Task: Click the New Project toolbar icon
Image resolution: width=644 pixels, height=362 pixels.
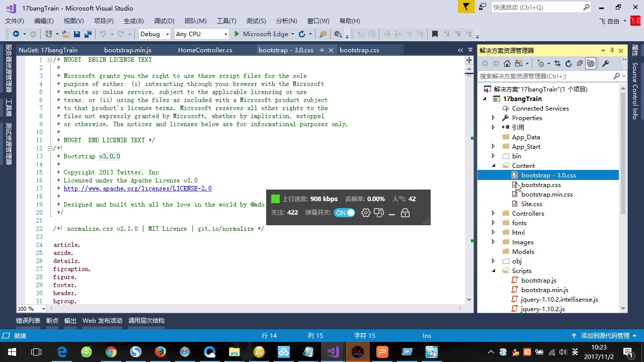Action: (x=48, y=34)
